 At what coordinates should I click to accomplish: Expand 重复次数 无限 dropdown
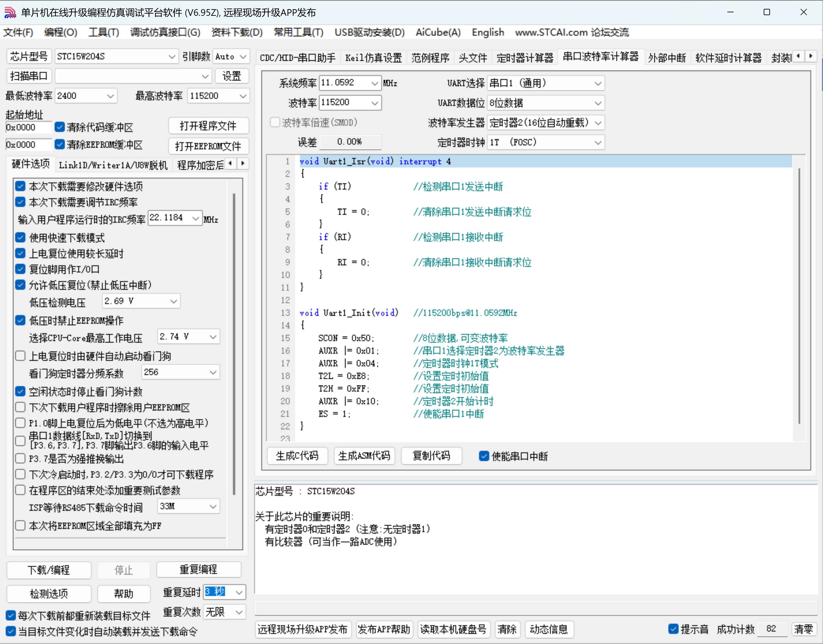[239, 612]
